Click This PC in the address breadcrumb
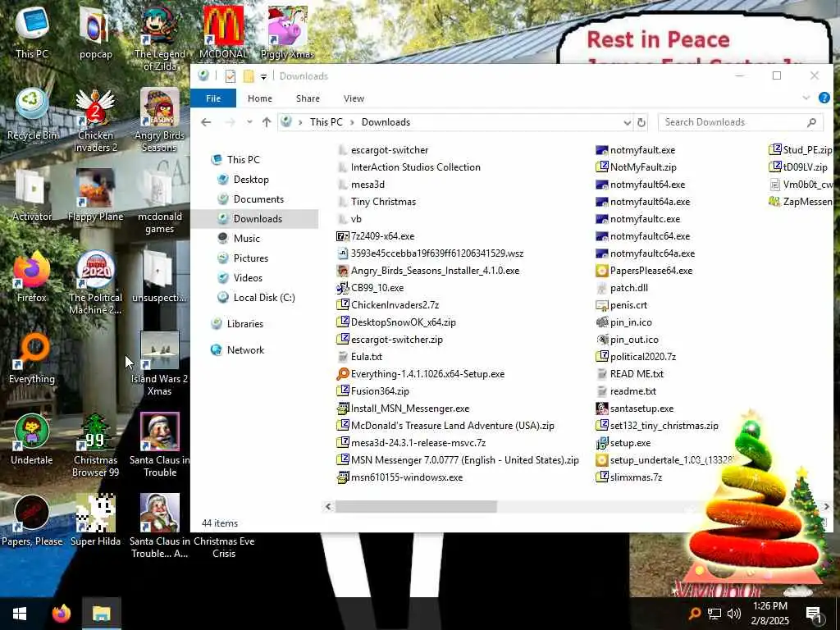Screen dimensions: 840x630 [x=326, y=122]
